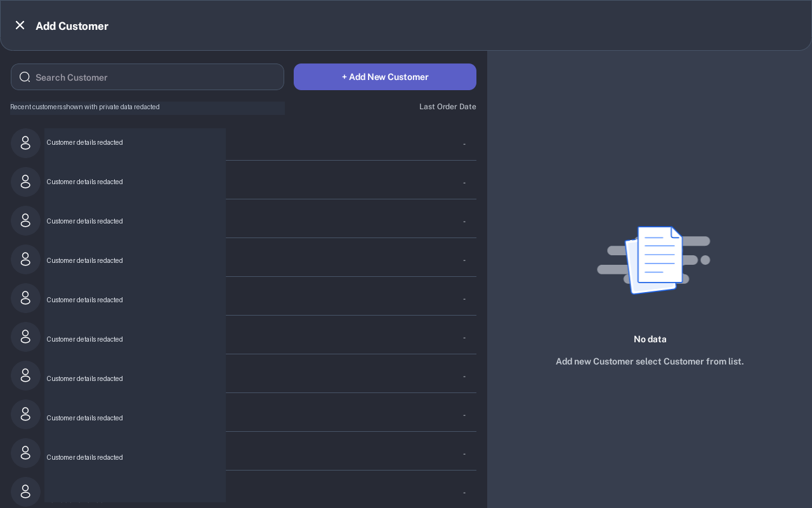Click the + Add New Customer button
Viewport: 812px width, 508px height.
[385, 77]
